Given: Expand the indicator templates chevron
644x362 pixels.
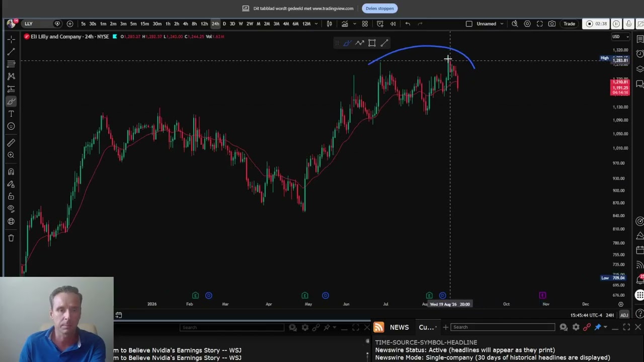Looking at the screenshot, I should pyautogui.click(x=355, y=24).
